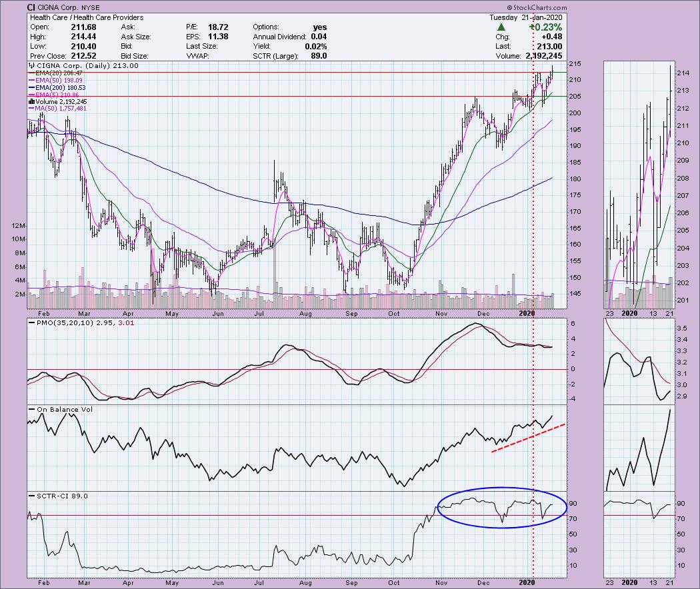Click the EPS value '11.38'
Viewport: 700px width, 589px height.
[x=218, y=37]
